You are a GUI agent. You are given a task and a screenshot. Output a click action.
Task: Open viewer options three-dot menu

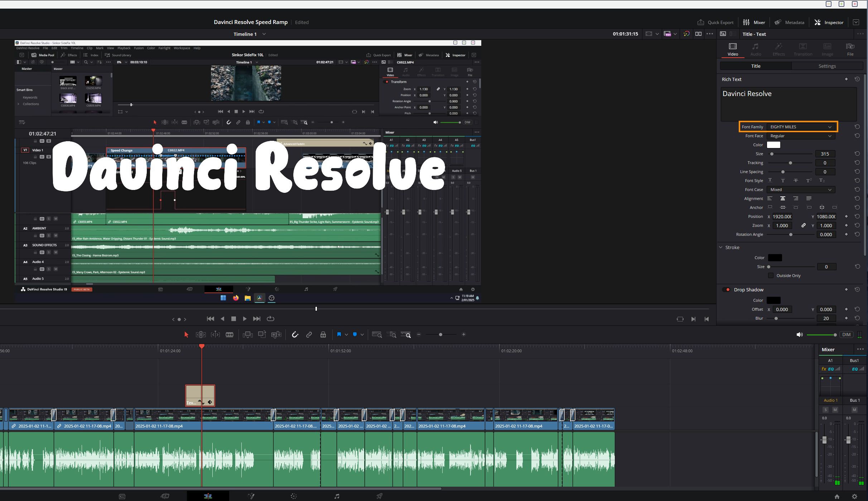tap(710, 34)
